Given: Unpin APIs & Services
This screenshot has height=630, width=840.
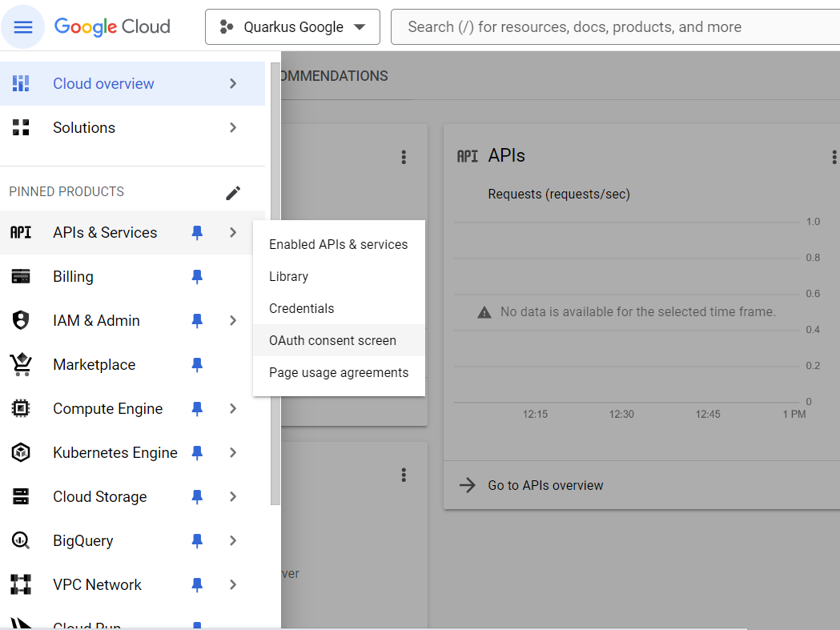Looking at the screenshot, I should (x=197, y=232).
